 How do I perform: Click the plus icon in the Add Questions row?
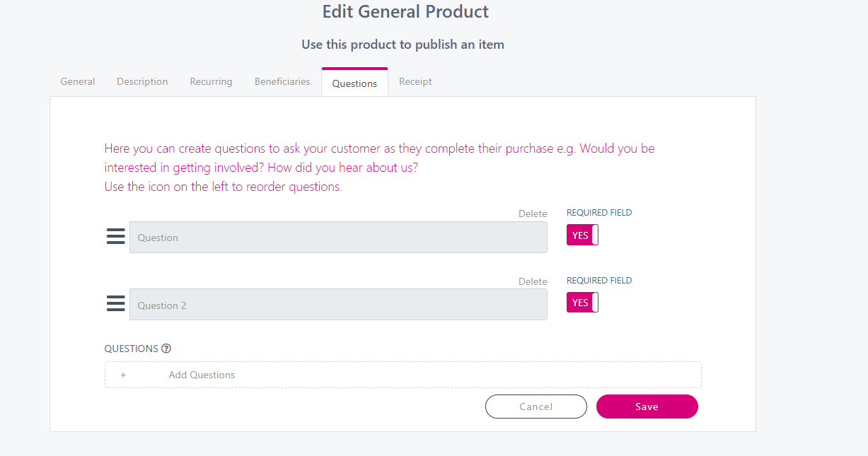pyautogui.click(x=123, y=375)
